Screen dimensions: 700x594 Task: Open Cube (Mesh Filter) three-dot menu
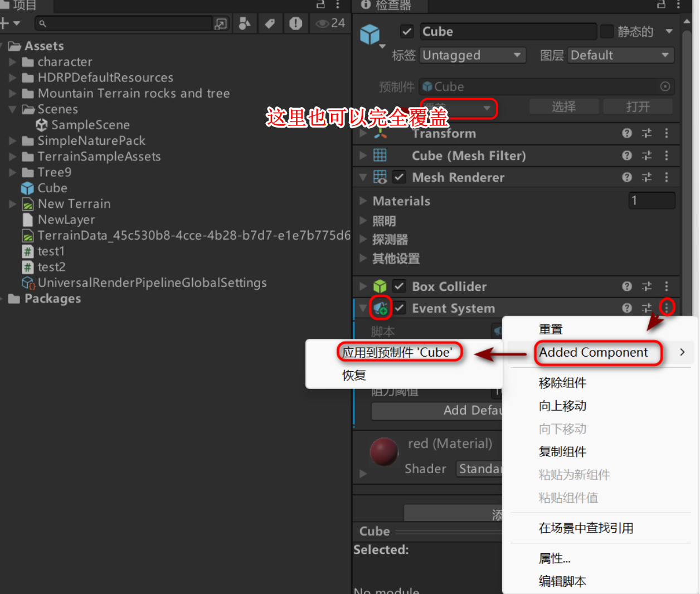tap(667, 155)
